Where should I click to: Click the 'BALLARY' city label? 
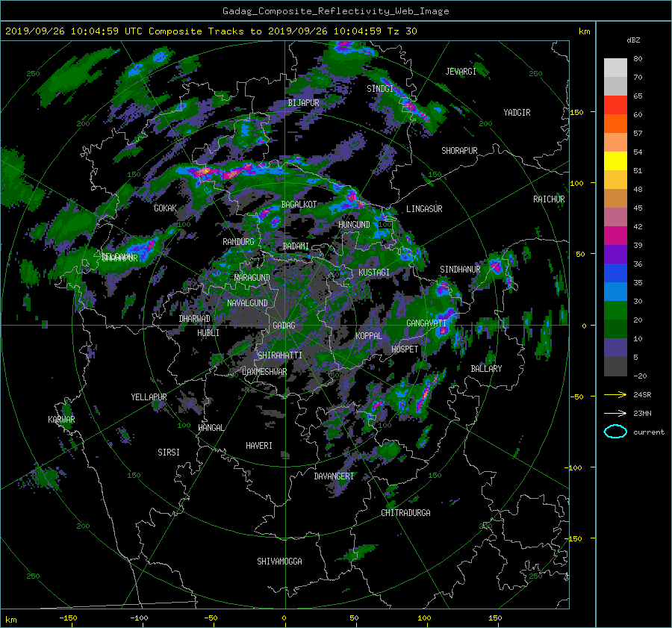click(486, 369)
